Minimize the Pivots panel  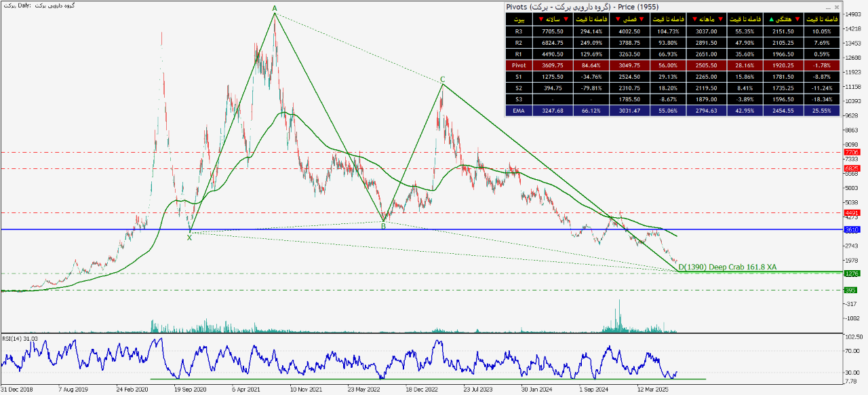827,7
